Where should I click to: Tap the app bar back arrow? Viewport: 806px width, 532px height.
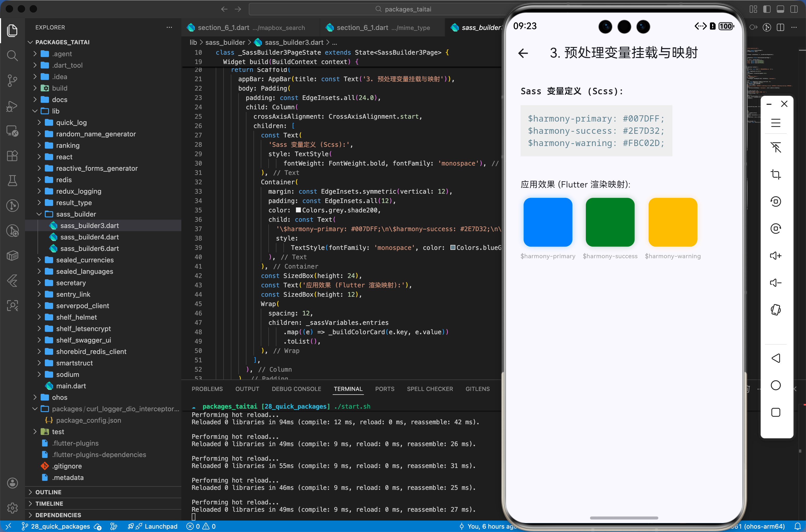click(x=523, y=53)
